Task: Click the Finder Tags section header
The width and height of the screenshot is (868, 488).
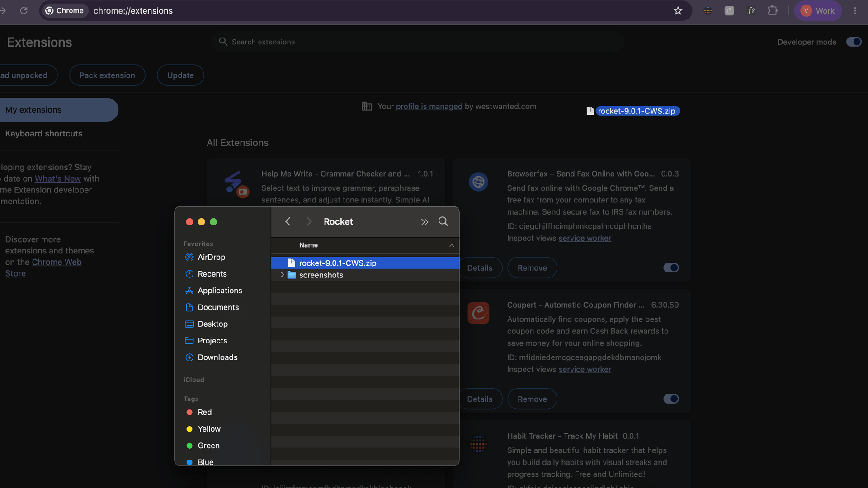Action: coord(191,399)
